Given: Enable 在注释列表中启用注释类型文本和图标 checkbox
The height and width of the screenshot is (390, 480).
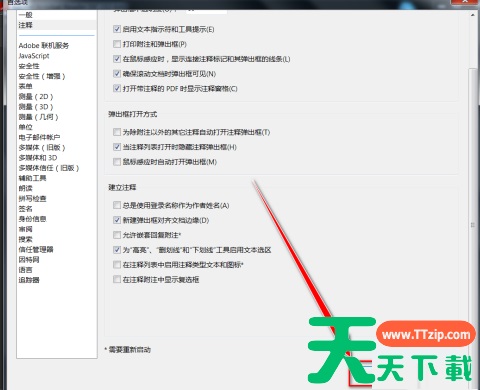Looking at the screenshot, I should coord(117,265).
